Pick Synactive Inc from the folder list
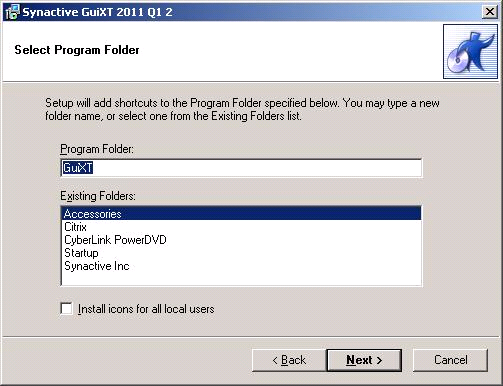 click(x=241, y=266)
